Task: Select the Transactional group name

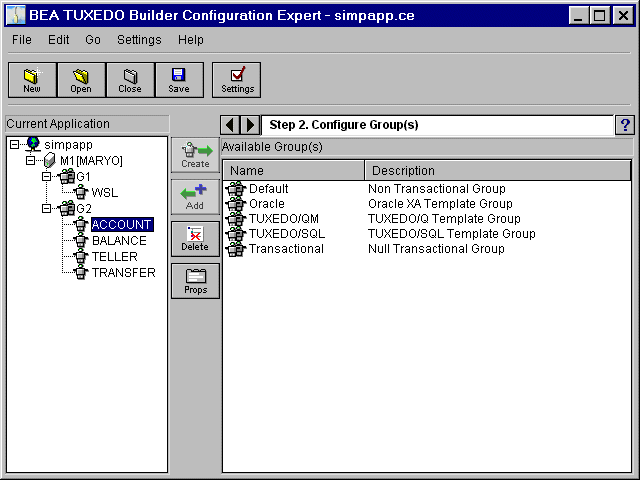Action: pyautogui.click(x=287, y=249)
